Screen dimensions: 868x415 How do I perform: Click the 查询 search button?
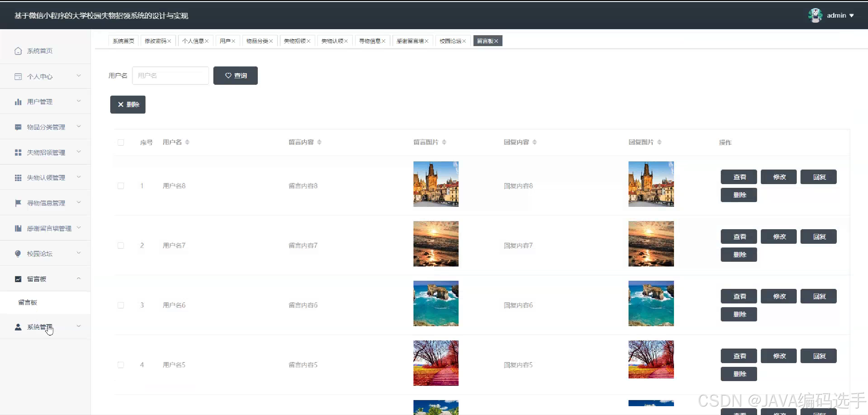235,76
